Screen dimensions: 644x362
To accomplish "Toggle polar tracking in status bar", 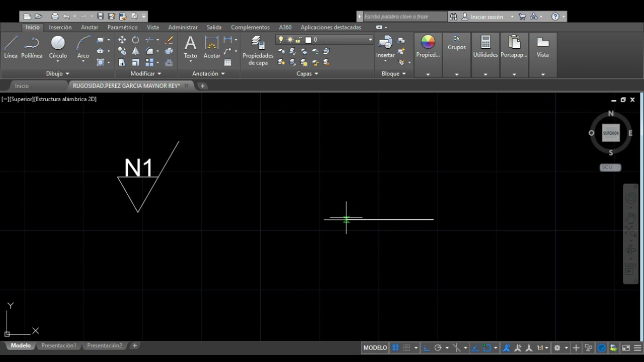I will click(438, 347).
